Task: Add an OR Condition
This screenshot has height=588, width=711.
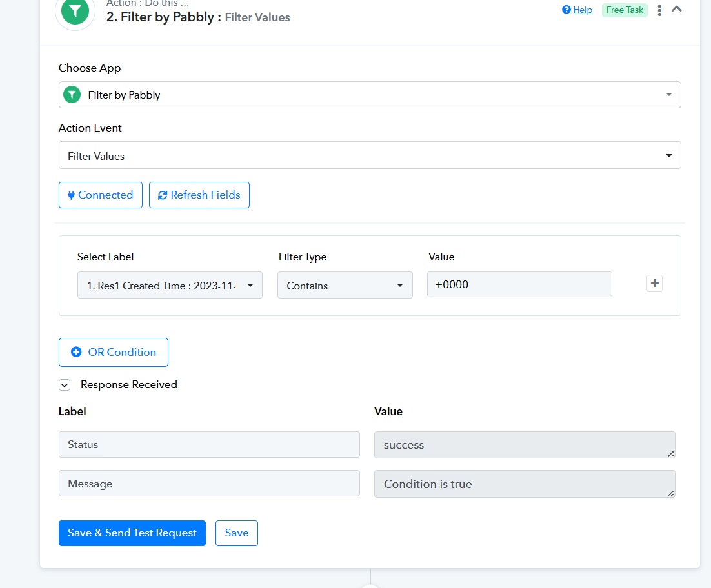Action: 114,353
